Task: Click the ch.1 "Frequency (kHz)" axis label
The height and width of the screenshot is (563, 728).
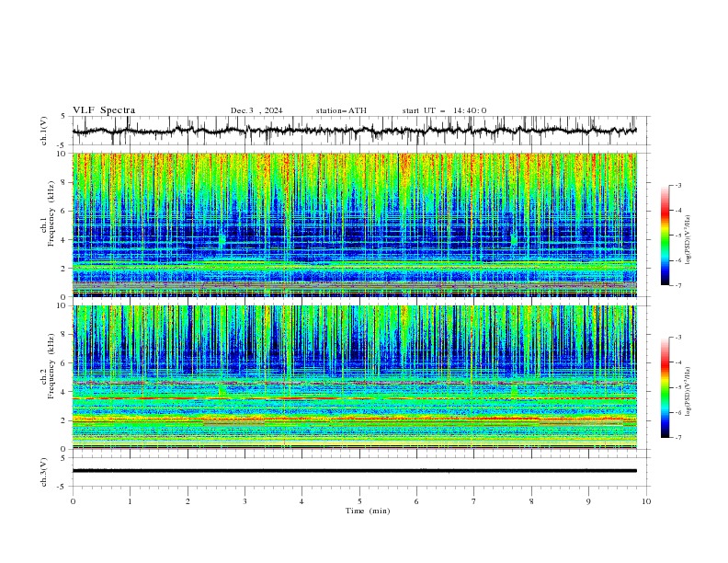Action: (51, 212)
